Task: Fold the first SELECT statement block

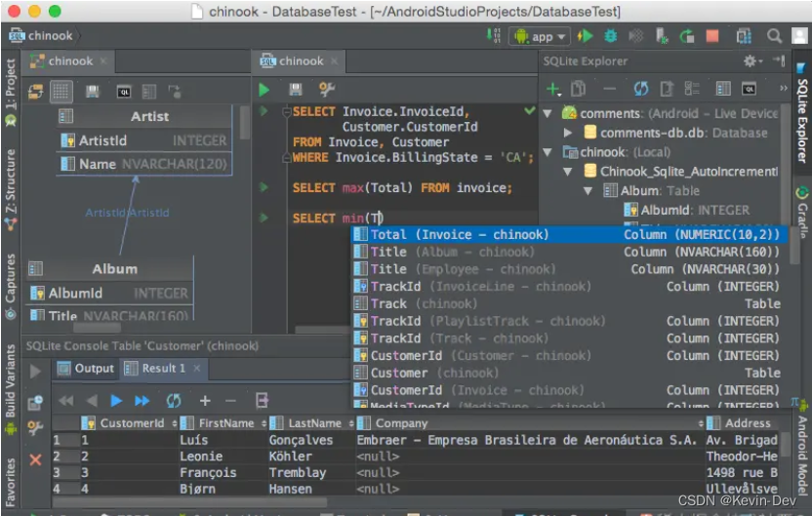Action: tap(286, 111)
